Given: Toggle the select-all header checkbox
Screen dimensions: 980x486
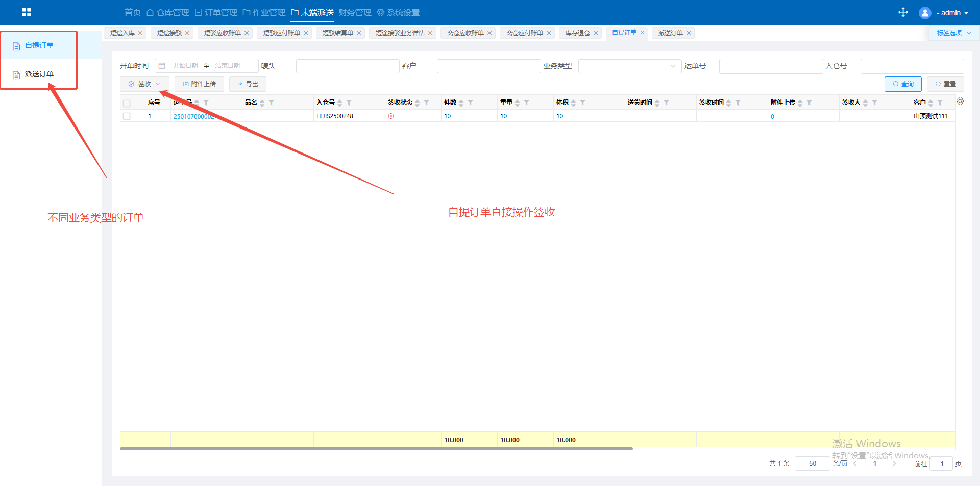Looking at the screenshot, I should click(x=127, y=103).
